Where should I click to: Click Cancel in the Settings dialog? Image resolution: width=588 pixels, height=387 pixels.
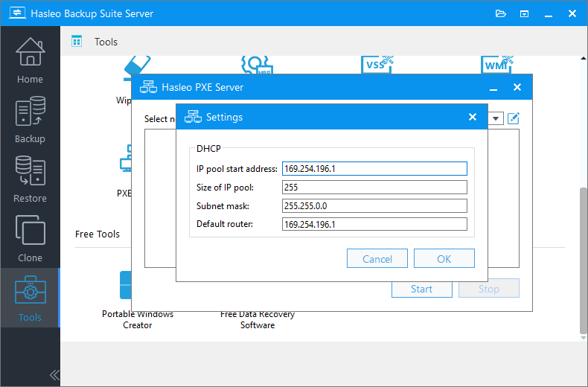(377, 258)
